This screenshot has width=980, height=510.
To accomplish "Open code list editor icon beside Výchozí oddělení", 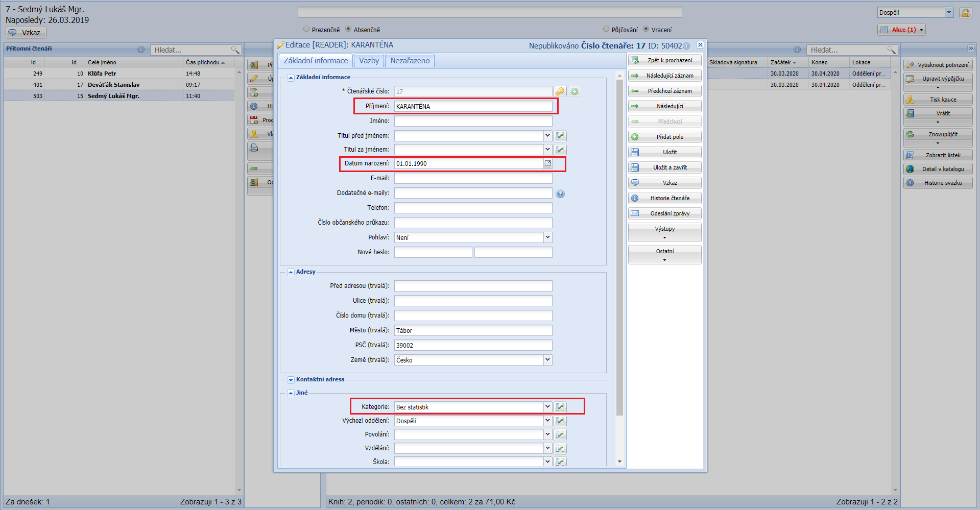I will (x=560, y=421).
